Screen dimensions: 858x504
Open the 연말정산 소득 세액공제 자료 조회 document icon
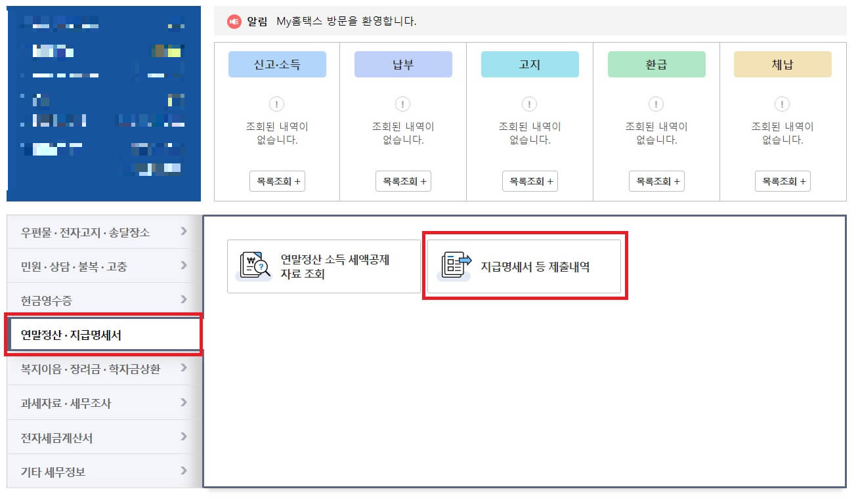(x=255, y=265)
